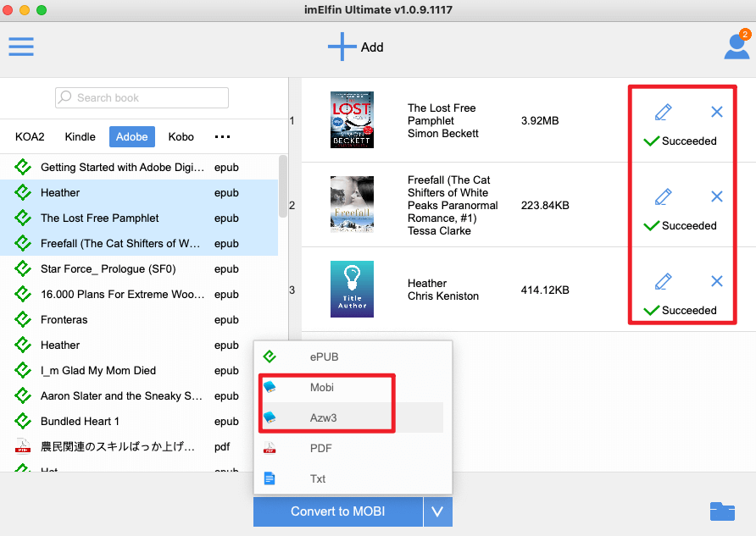Click Succeeded status for Freefall
756x536 pixels.
[681, 226]
